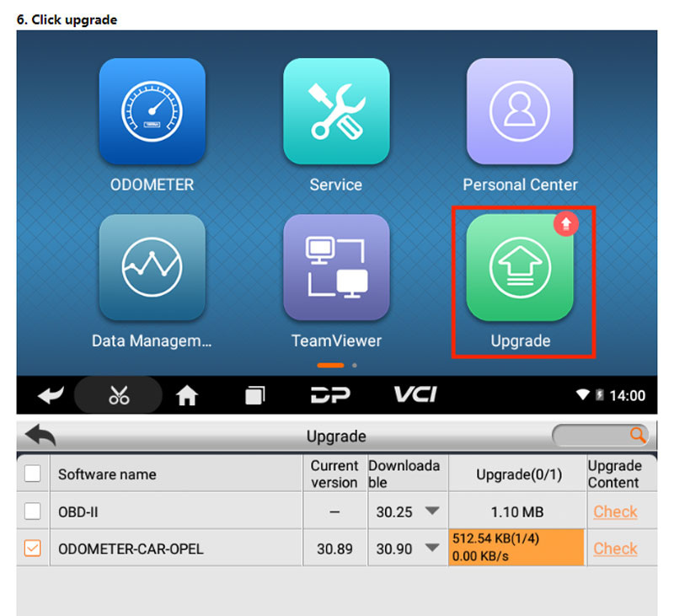Check the OBD-II checkbox
Viewport: 674px width, 616px height.
33,512
